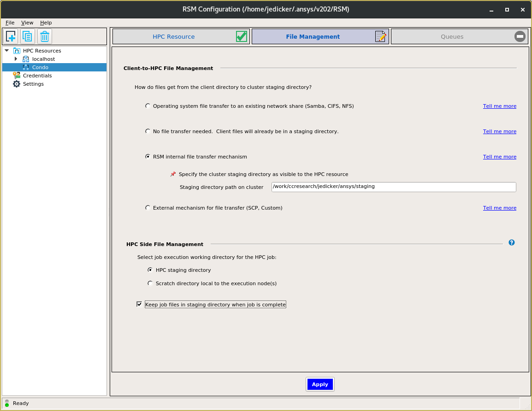Uncheck Keep job files in staging directory
This screenshot has height=411, width=532.
[x=139, y=304]
